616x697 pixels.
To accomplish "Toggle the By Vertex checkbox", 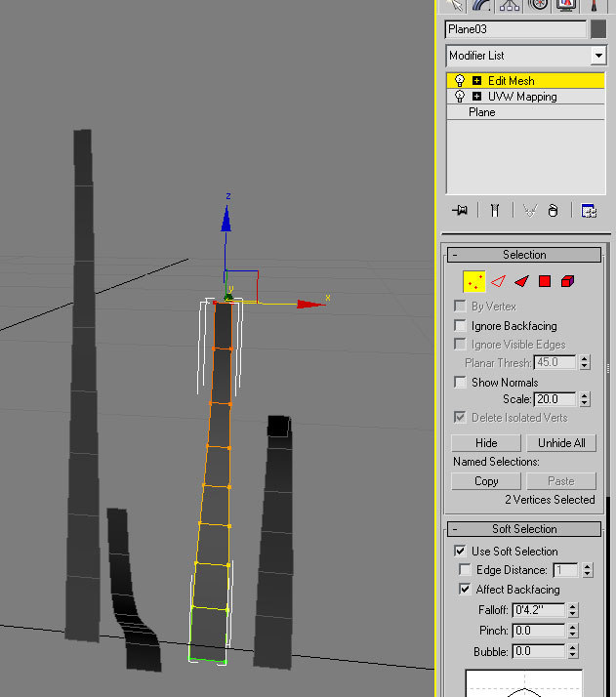I will click(x=460, y=306).
